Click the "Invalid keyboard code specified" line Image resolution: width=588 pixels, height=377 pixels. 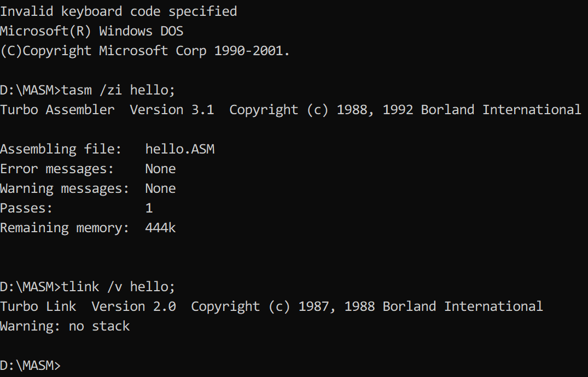pyautogui.click(x=118, y=11)
